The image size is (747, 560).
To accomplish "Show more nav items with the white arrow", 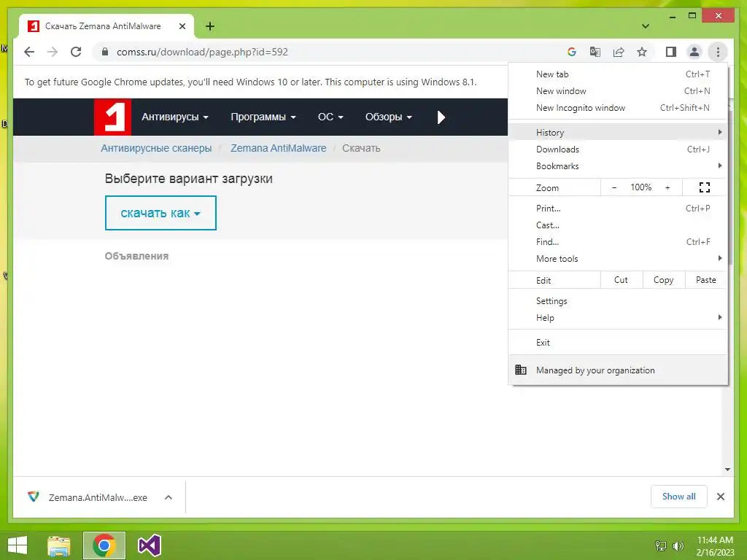I will tap(441, 117).
